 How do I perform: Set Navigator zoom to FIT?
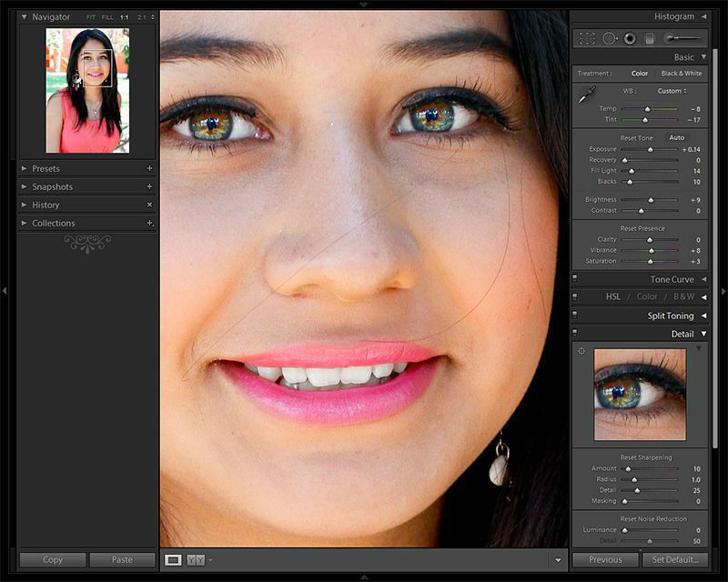(90, 17)
